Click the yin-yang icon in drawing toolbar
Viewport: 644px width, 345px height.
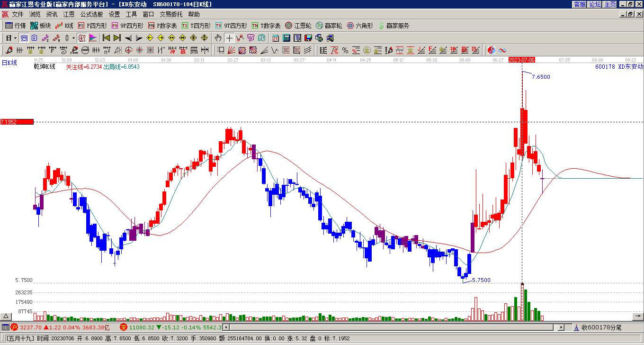(492, 50)
